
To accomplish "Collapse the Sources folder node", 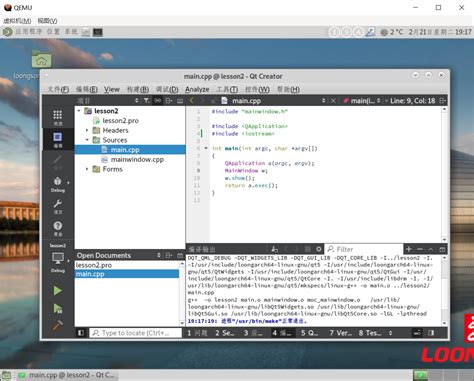I will 87,140.
